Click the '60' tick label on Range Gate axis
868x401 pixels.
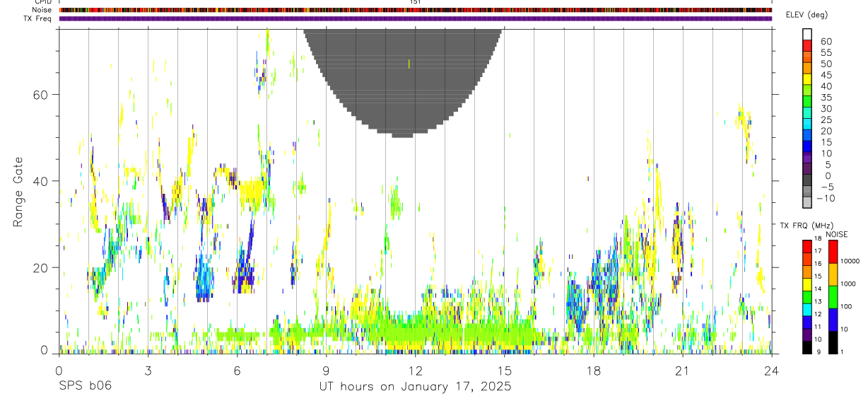(x=40, y=94)
